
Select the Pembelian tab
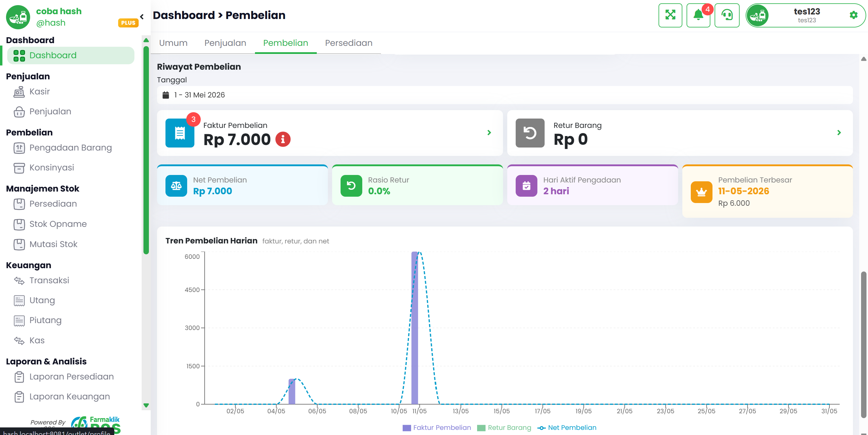click(x=285, y=43)
